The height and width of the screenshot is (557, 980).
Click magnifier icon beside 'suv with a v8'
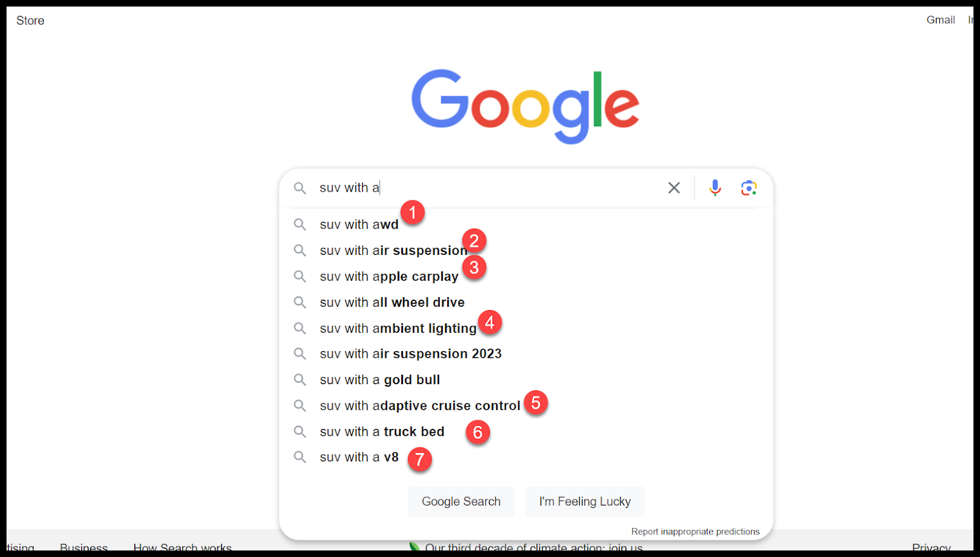pos(300,457)
